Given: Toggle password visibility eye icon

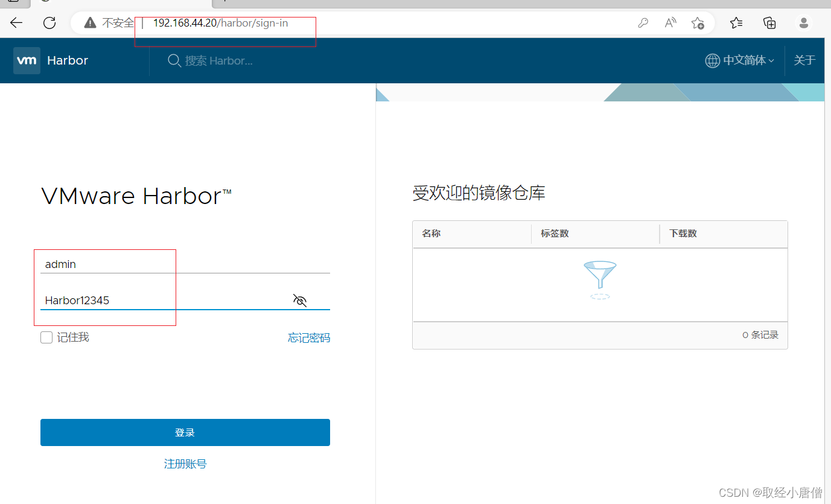Looking at the screenshot, I should (x=300, y=300).
